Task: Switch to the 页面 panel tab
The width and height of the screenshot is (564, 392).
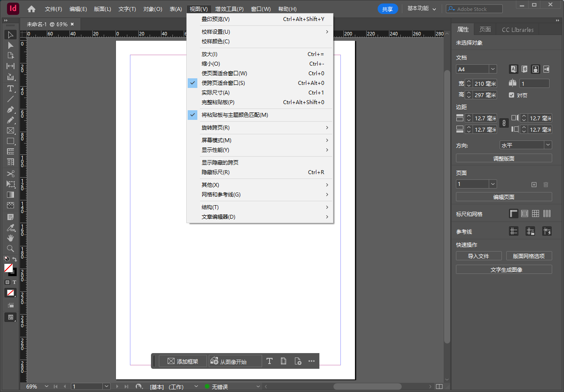Action: 485,29
